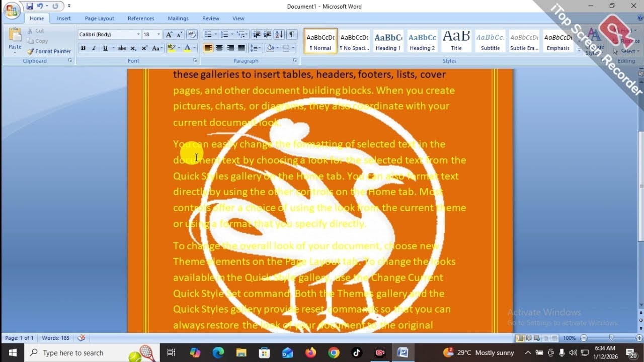This screenshot has width=644, height=362.
Task: Apply superscript formatting
Action: pos(144,48)
